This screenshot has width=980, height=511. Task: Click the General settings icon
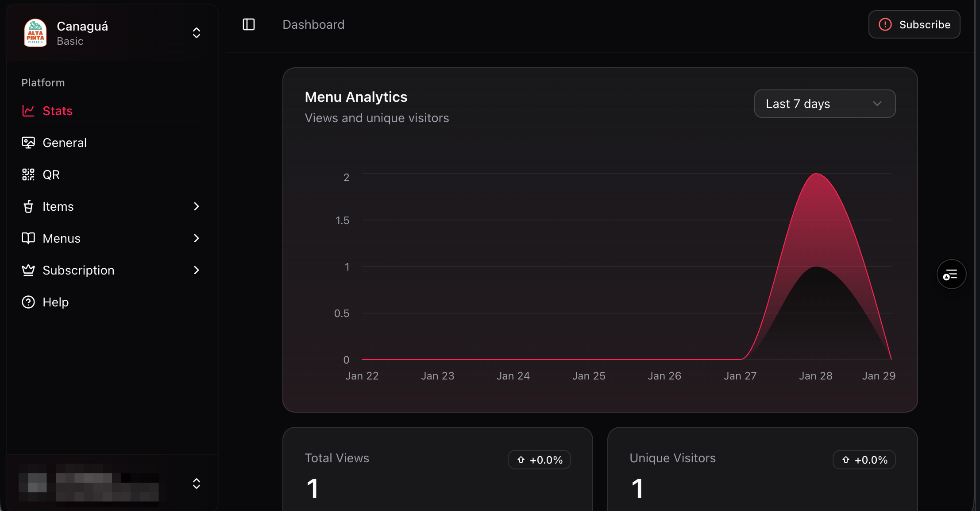coord(28,143)
